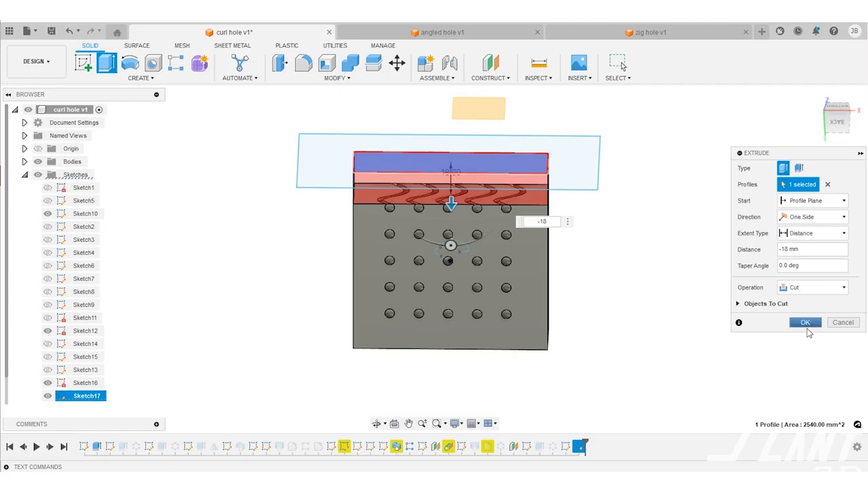Select the Create Sketch tool icon

point(83,63)
